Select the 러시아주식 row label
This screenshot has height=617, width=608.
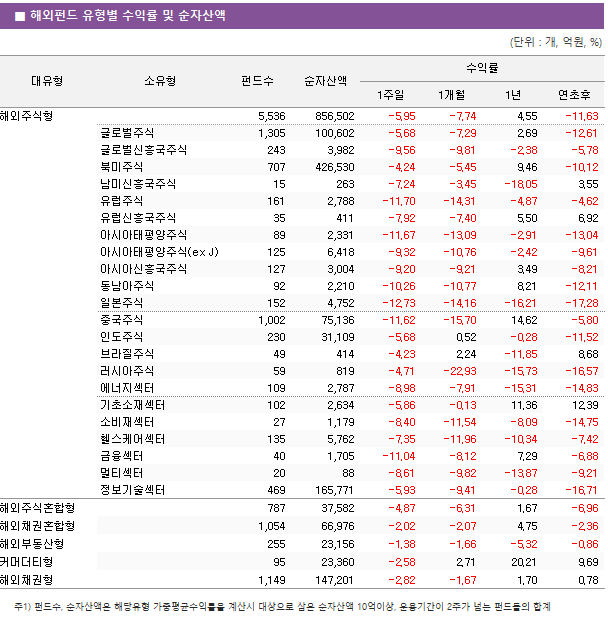point(127,371)
